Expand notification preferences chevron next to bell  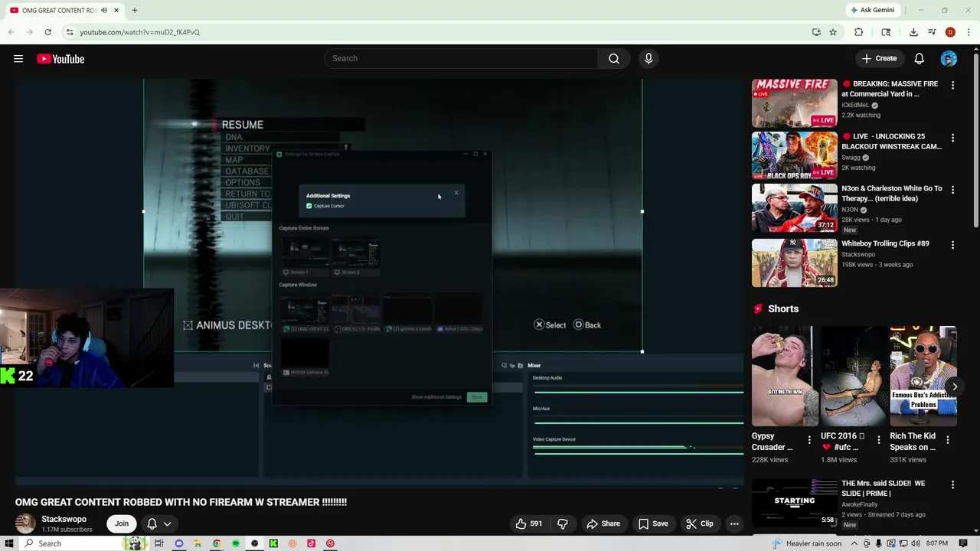pos(167,523)
